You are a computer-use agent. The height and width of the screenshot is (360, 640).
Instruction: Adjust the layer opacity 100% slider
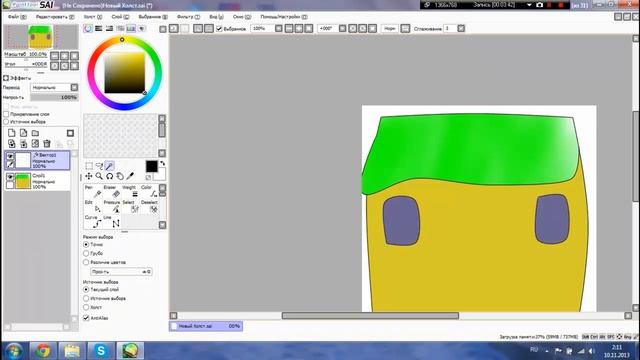pos(54,97)
